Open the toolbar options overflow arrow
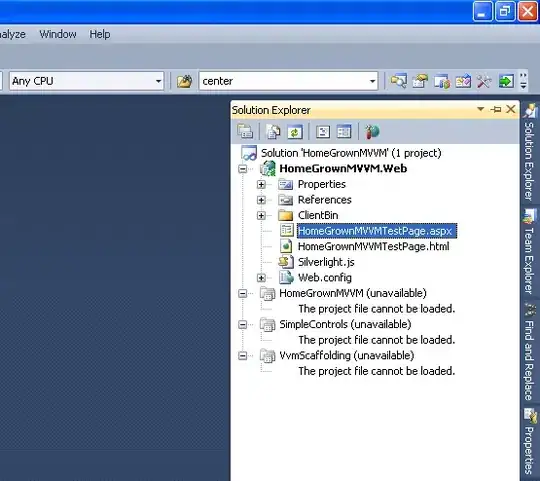Screen dimensions: 540x481 click(x=523, y=81)
